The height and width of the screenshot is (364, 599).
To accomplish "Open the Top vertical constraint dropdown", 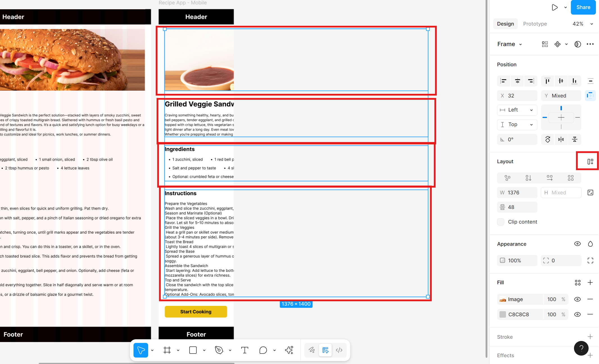I will click(x=517, y=124).
